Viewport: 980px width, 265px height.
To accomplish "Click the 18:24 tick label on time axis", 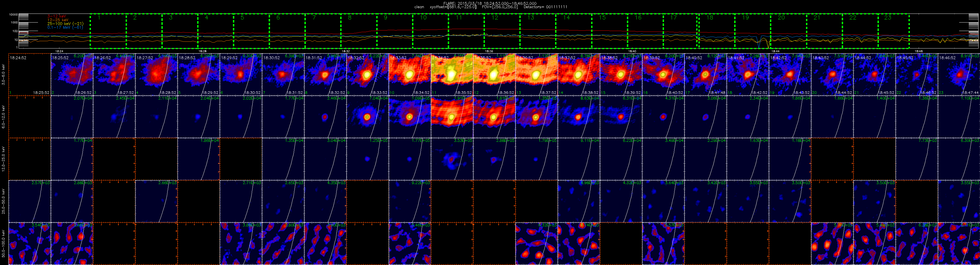I will 59,51.
